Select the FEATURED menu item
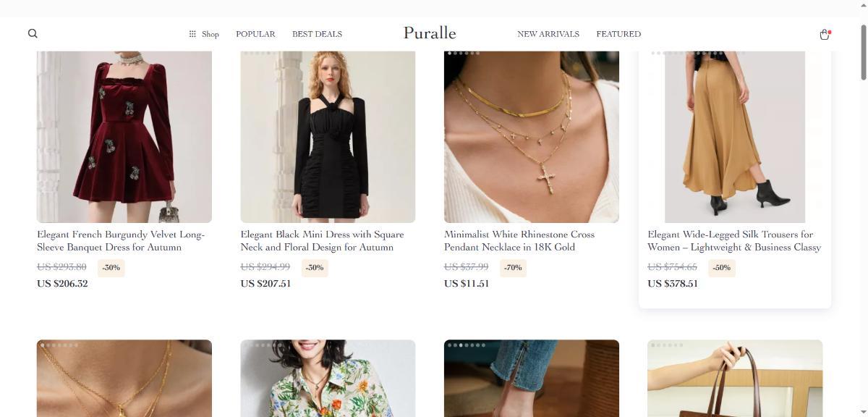The image size is (868, 417). pyautogui.click(x=618, y=34)
